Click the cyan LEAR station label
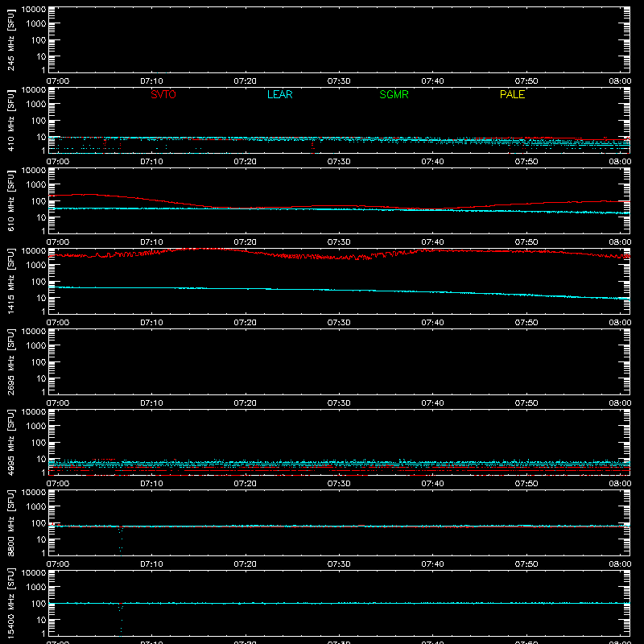This screenshot has width=644, height=644. [x=279, y=94]
